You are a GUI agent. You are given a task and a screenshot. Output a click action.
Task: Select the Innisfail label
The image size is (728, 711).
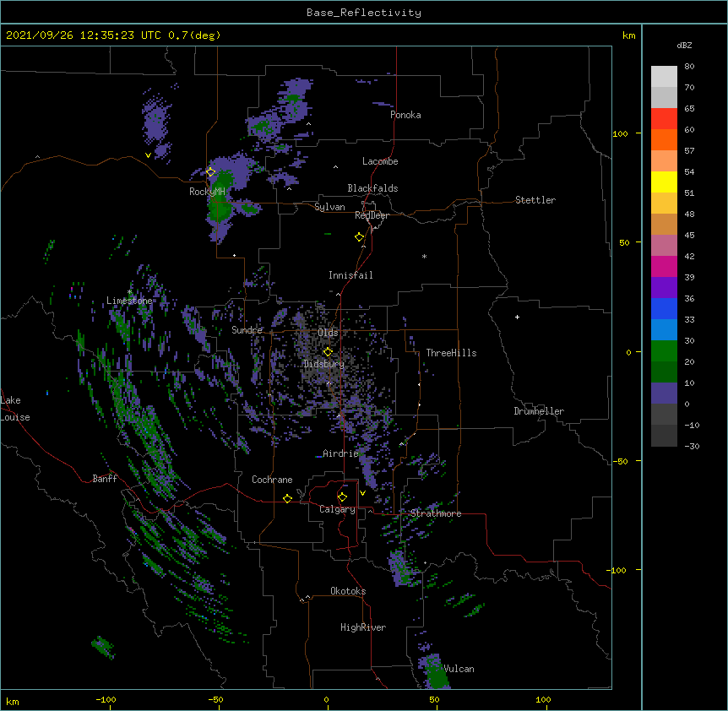pyautogui.click(x=350, y=275)
